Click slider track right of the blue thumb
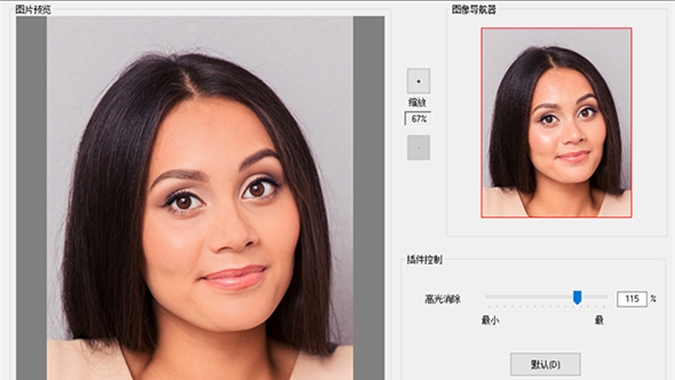The image size is (675, 380). [x=595, y=297]
